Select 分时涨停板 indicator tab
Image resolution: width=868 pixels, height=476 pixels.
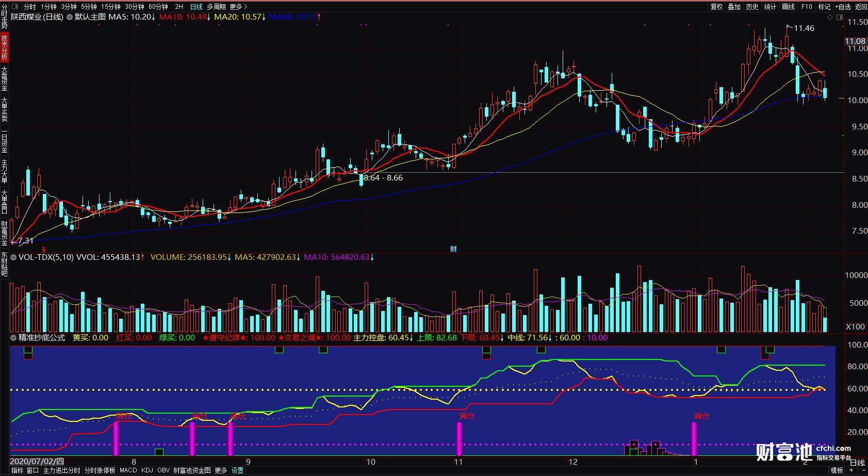click(100, 470)
